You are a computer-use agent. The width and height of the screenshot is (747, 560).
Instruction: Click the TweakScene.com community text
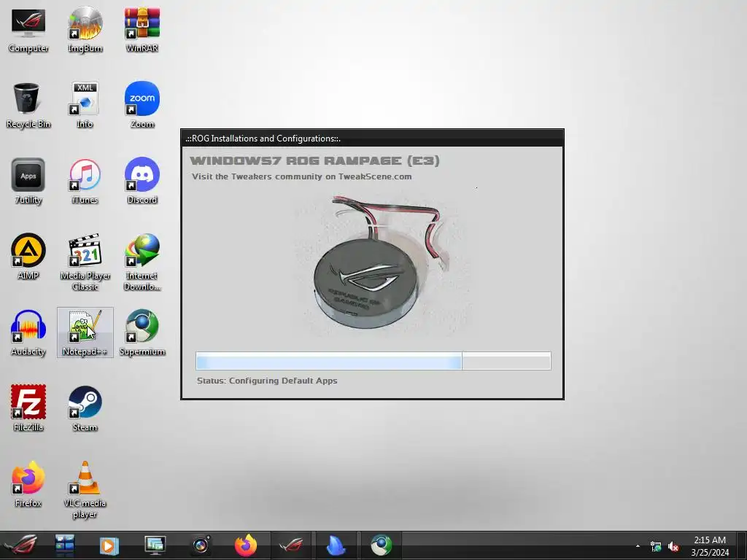click(301, 176)
